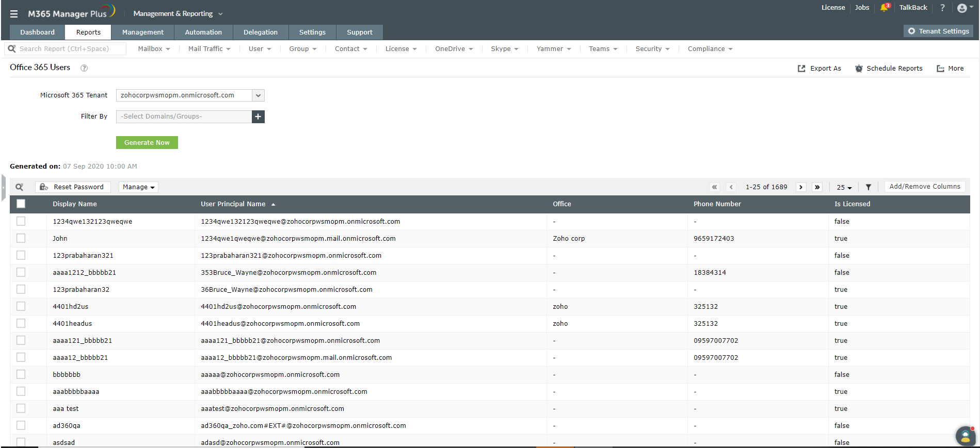Open the Jobs link in top bar
Image resolution: width=980 pixels, height=448 pixels.
pyautogui.click(x=862, y=8)
